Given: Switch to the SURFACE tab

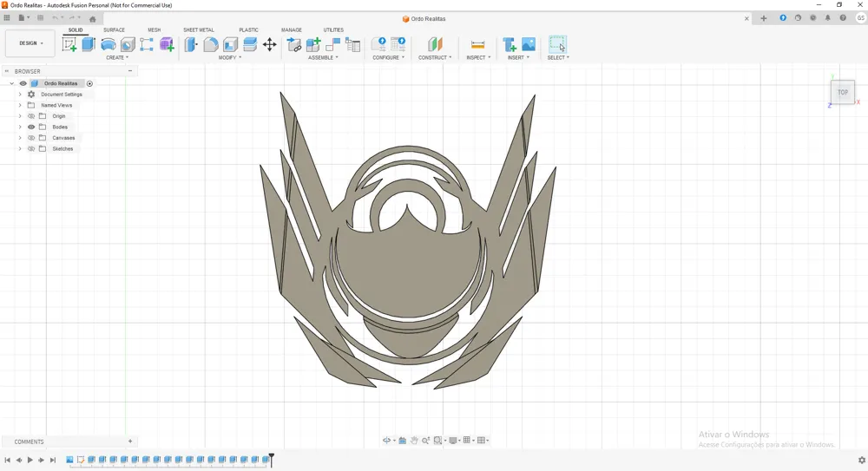Looking at the screenshot, I should [x=114, y=29].
